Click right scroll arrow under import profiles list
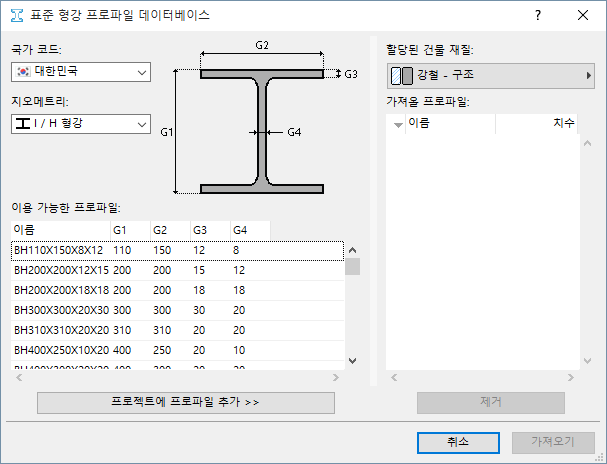Screen dimensions: 607x464 coord(571,377)
